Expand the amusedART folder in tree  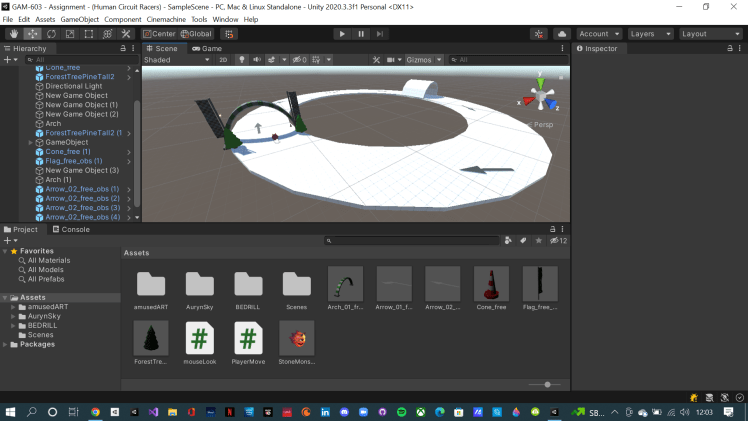pos(13,307)
